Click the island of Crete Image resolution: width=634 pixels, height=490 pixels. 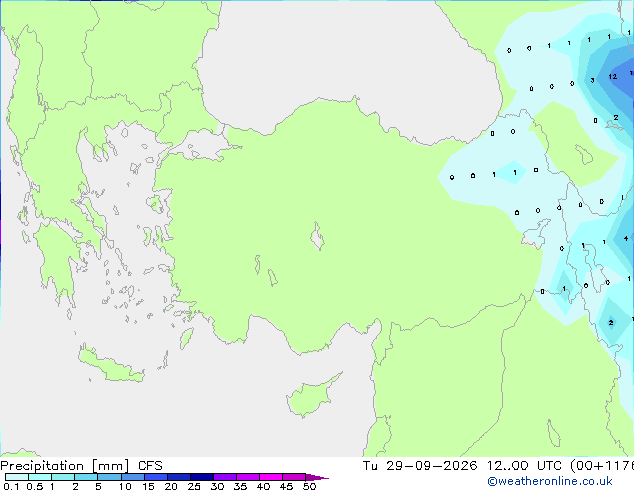111,364
